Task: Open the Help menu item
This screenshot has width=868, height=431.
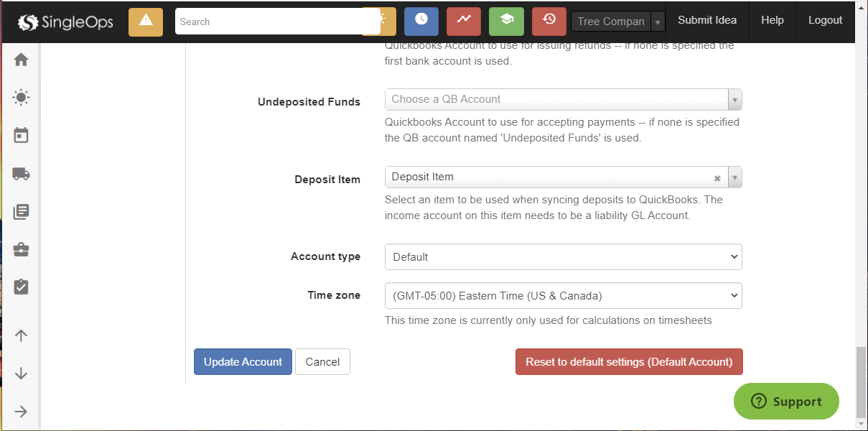Action: pyautogui.click(x=773, y=20)
